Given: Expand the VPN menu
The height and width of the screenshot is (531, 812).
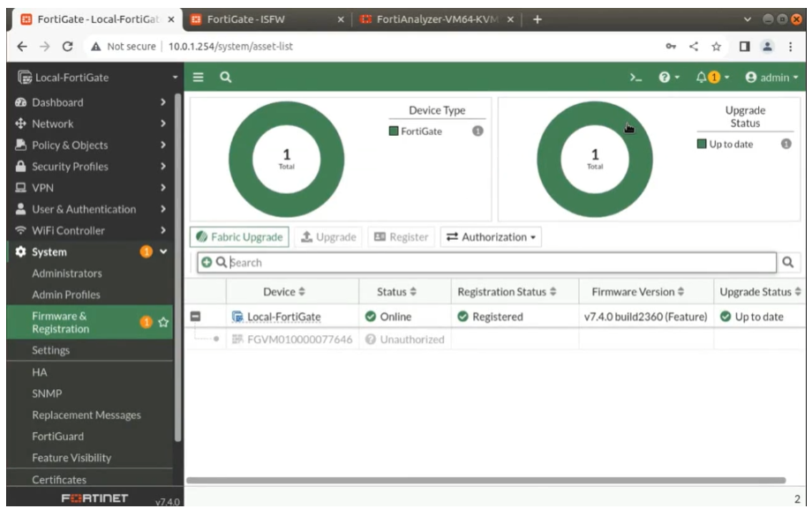Looking at the screenshot, I should pyautogui.click(x=91, y=187).
